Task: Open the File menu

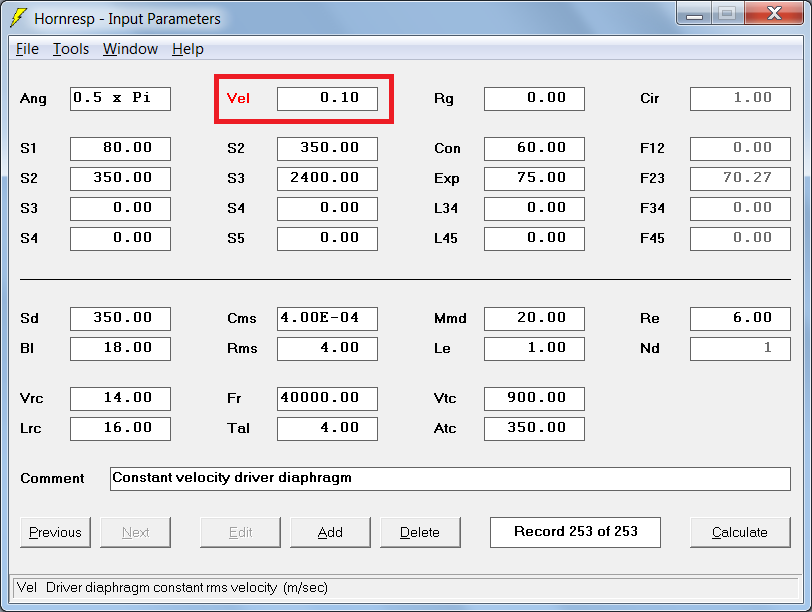Action: click(x=27, y=49)
